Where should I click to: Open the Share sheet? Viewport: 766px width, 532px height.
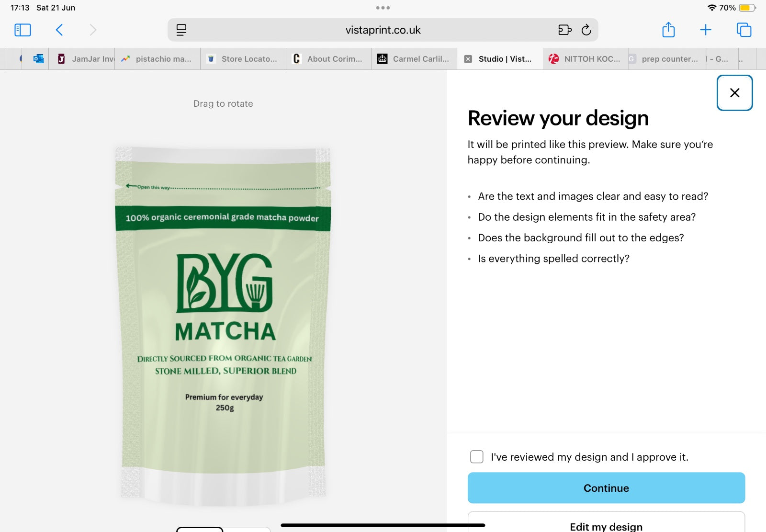pyautogui.click(x=668, y=30)
